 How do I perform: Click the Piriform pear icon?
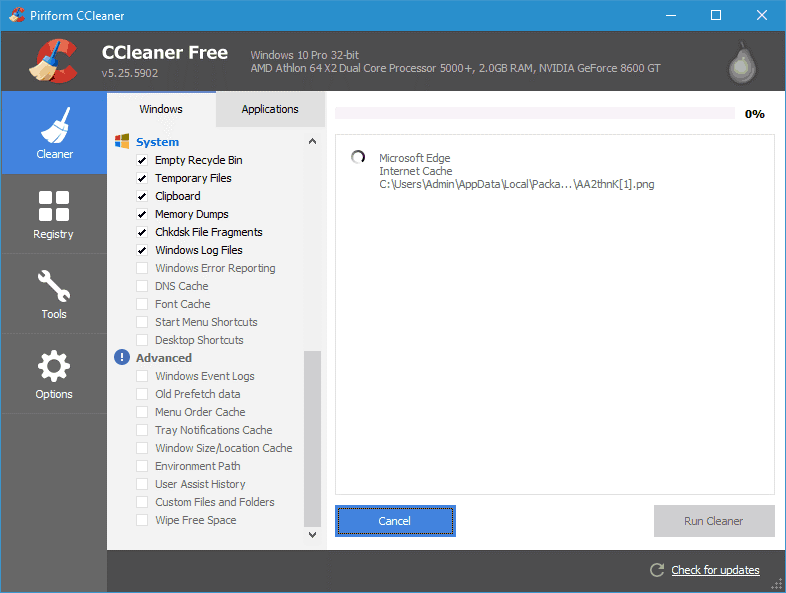[x=740, y=63]
